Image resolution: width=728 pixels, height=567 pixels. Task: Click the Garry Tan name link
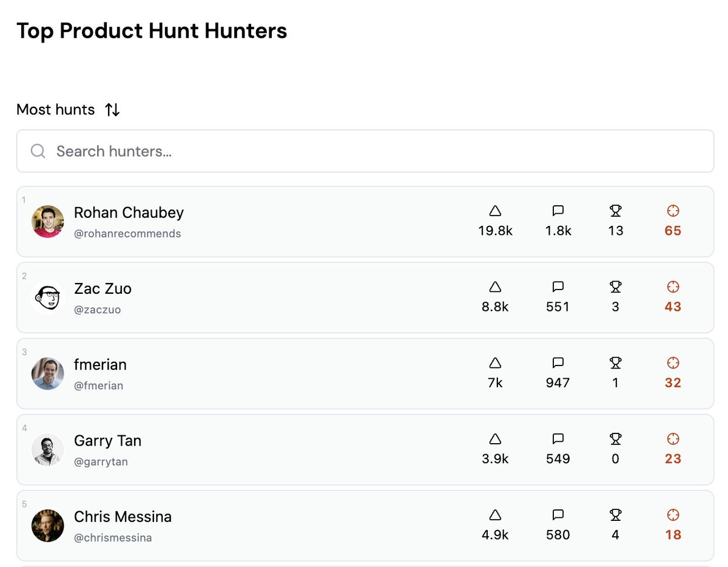(x=107, y=441)
